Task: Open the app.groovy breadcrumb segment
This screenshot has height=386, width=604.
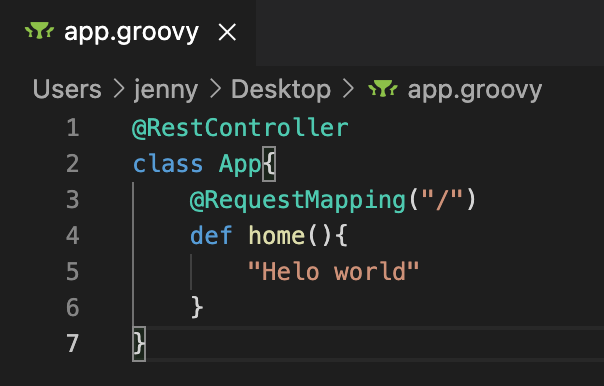Action: tap(475, 90)
